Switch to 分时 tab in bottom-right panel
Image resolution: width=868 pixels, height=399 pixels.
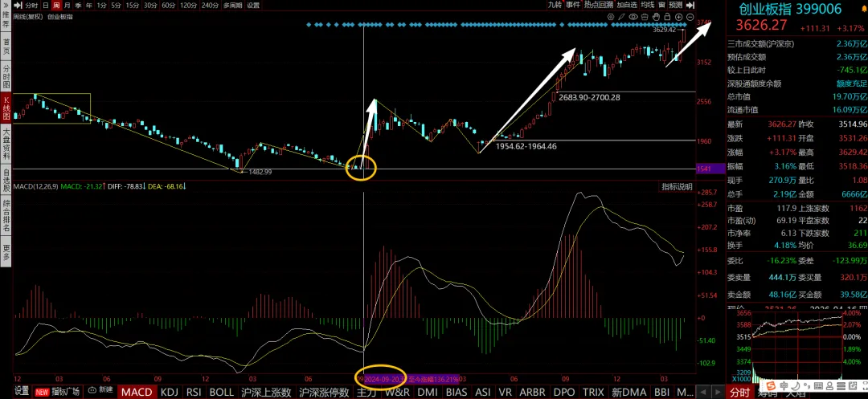pos(739,393)
